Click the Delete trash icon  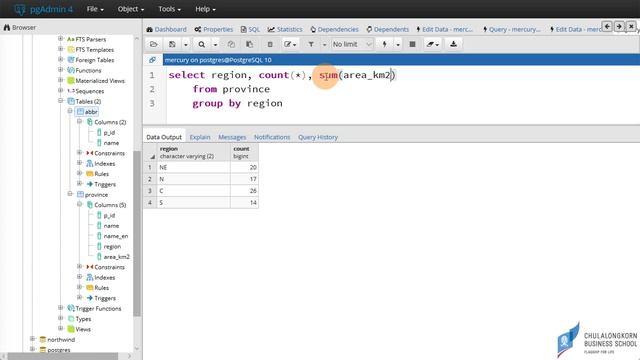click(270, 44)
